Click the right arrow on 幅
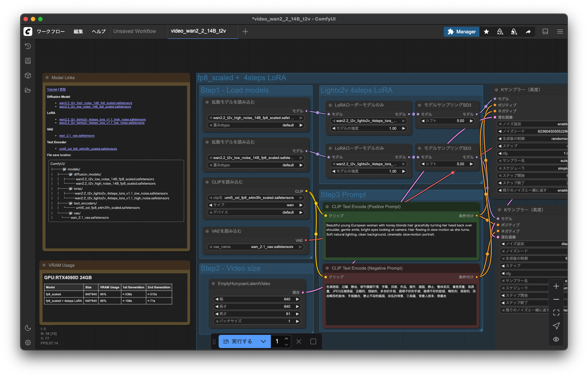Image resolution: width=588 pixels, height=377 pixels. click(297, 299)
